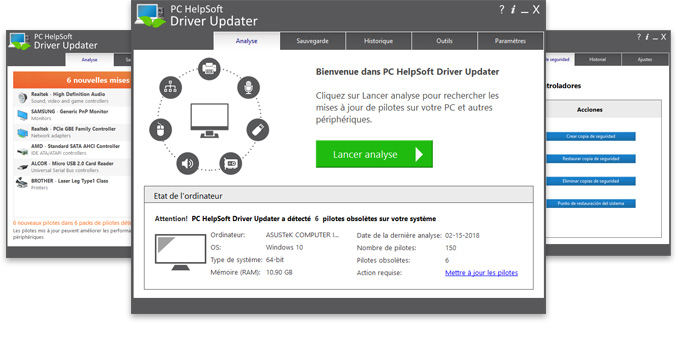Click the Realtek High Definition Audio icon
The width and height of the screenshot is (677, 362).
(x=22, y=98)
